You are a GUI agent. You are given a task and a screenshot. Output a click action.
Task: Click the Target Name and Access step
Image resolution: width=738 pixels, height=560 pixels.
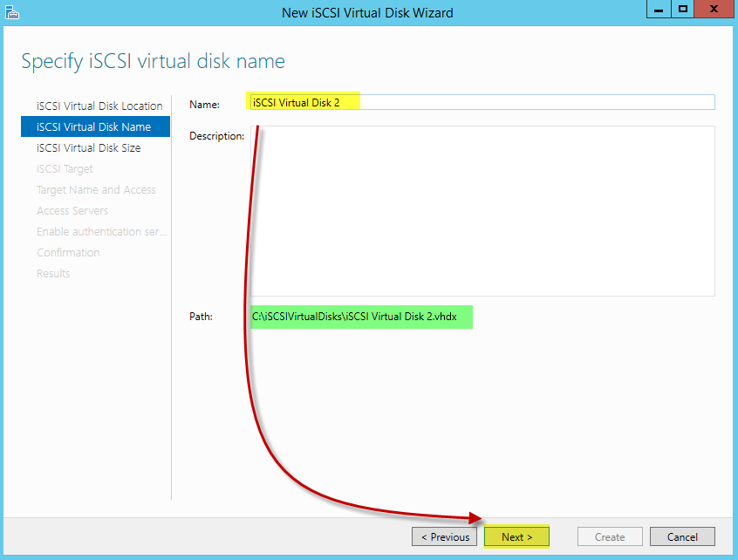pyautogui.click(x=96, y=189)
